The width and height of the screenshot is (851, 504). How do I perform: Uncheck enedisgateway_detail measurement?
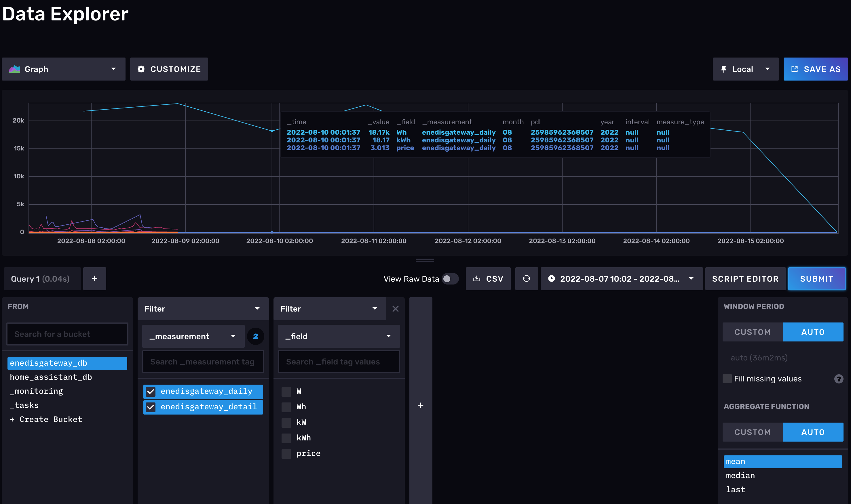(x=151, y=407)
